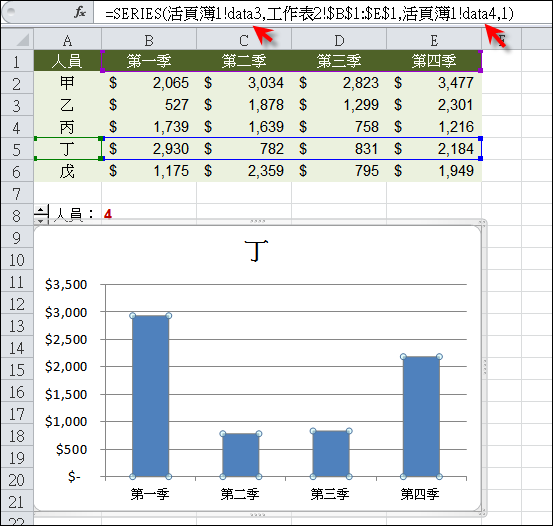This screenshot has width=553, height=526.
Task: Click cell with value 795
Action: (339, 171)
